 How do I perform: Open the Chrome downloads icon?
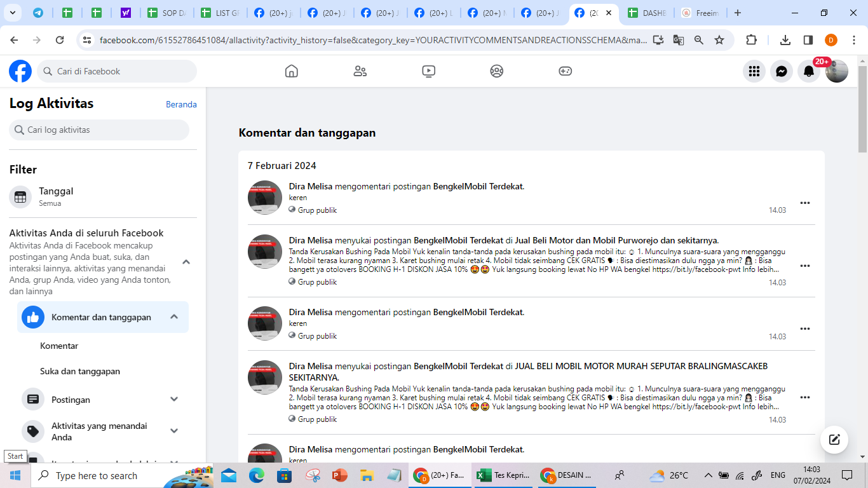pos(785,40)
